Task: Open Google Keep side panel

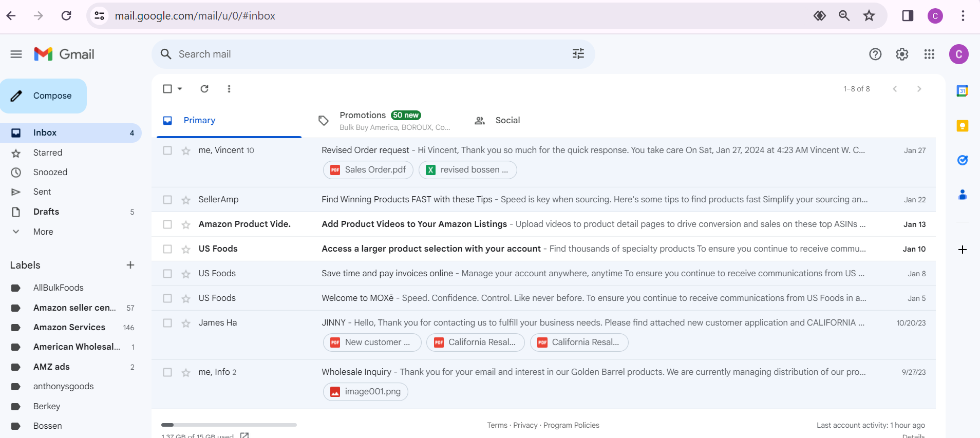Action: point(963,126)
